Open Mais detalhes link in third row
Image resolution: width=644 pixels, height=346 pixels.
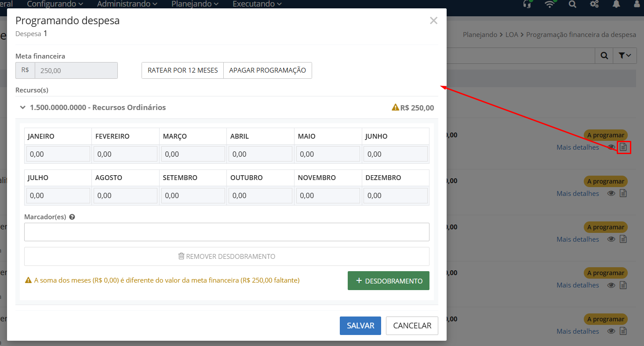tap(578, 239)
